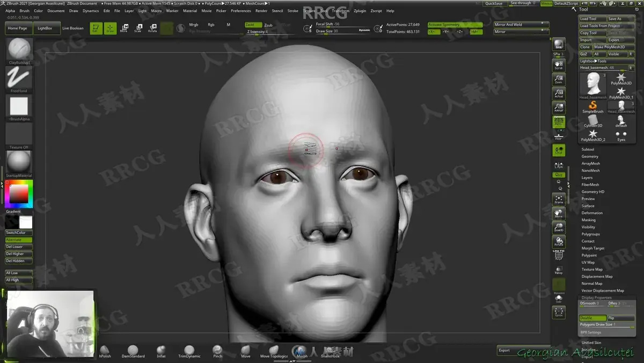Image resolution: width=644 pixels, height=363 pixels.
Task: Open the Render menu
Action: (x=261, y=11)
